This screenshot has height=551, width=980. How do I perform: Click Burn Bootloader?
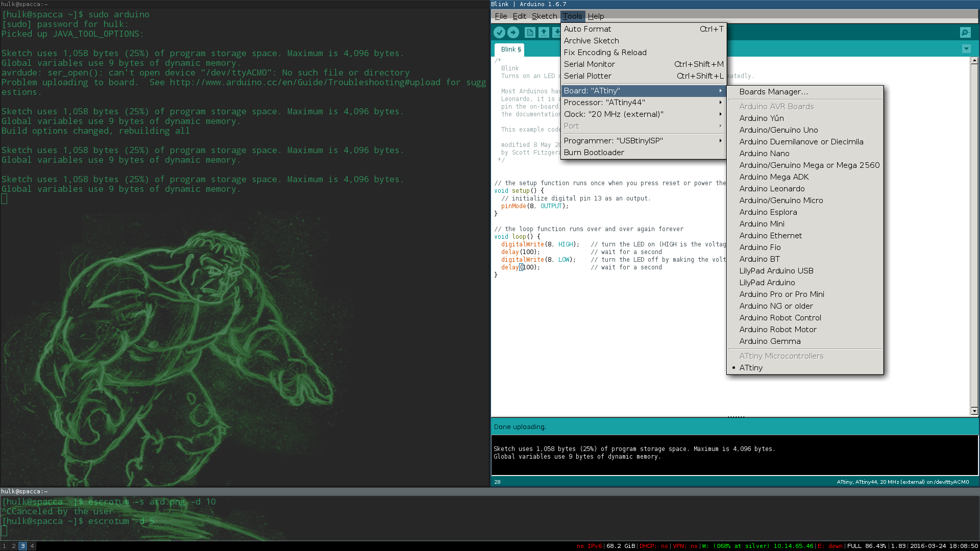pyautogui.click(x=643, y=153)
